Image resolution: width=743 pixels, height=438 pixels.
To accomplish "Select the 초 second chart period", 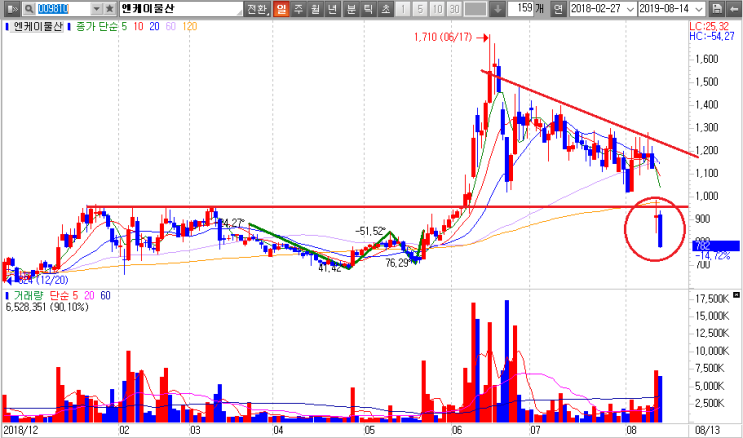I will (386, 9).
